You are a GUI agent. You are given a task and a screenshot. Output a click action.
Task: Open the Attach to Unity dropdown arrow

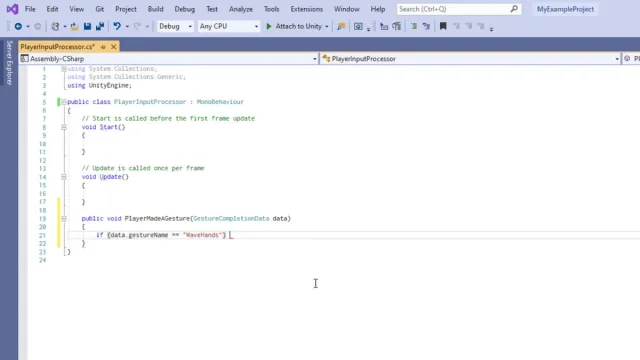[x=327, y=27]
